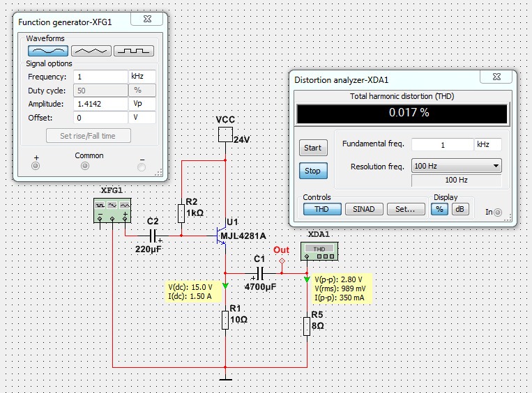The width and height of the screenshot is (532, 393).
Task: Click the Fundamental freq. value field
Action: (x=442, y=145)
